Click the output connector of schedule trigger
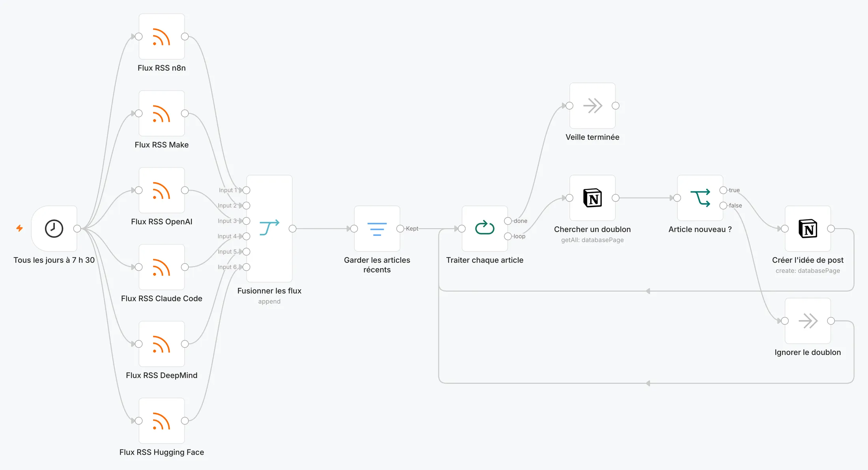This screenshot has width=868, height=470. tap(77, 229)
